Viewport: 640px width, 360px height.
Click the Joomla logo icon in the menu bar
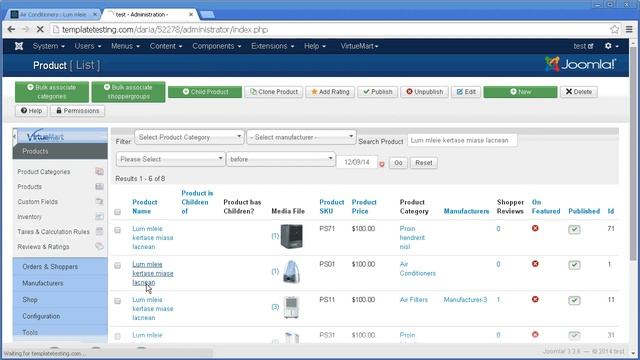tap(19, 46)
